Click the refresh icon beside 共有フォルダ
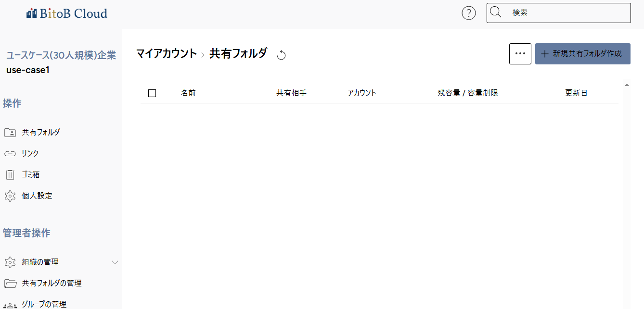This screenshot has height=309, width=644. pyautogui.click(x=282, y=55)
